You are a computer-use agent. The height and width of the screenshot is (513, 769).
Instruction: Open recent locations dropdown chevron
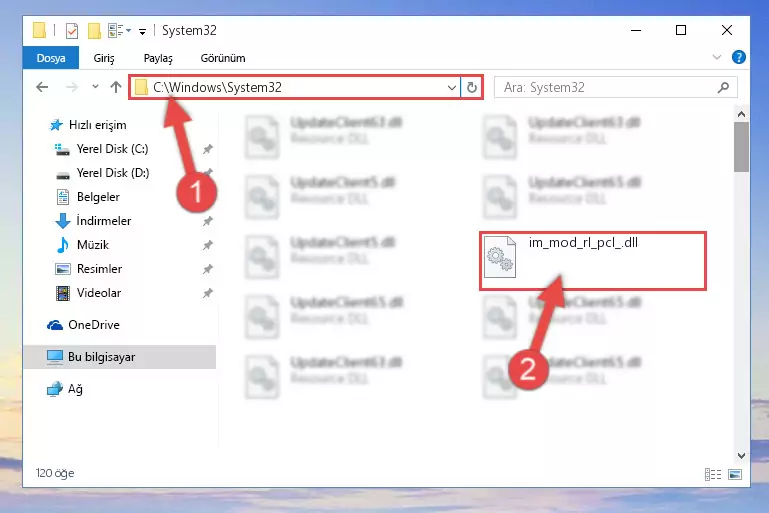click(95, 87)
